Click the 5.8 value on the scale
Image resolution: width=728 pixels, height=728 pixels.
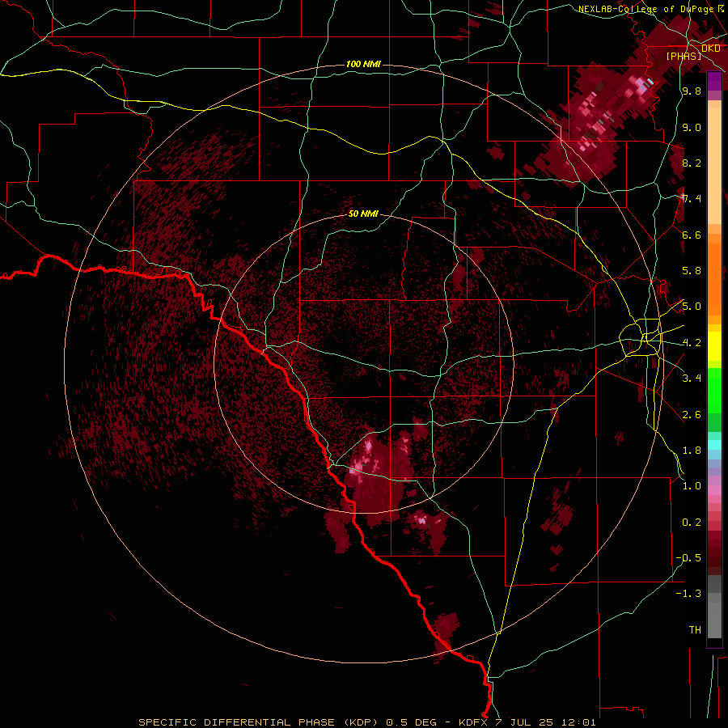pos(692,271)
